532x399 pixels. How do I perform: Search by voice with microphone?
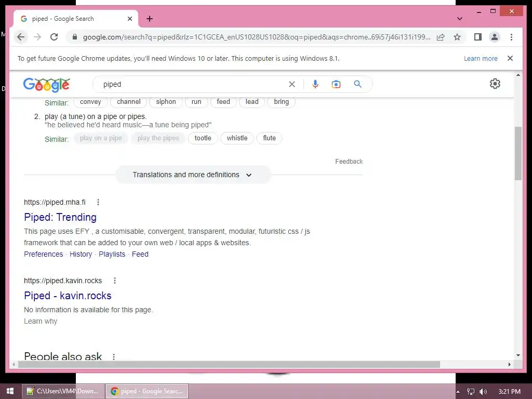[315, 84]
